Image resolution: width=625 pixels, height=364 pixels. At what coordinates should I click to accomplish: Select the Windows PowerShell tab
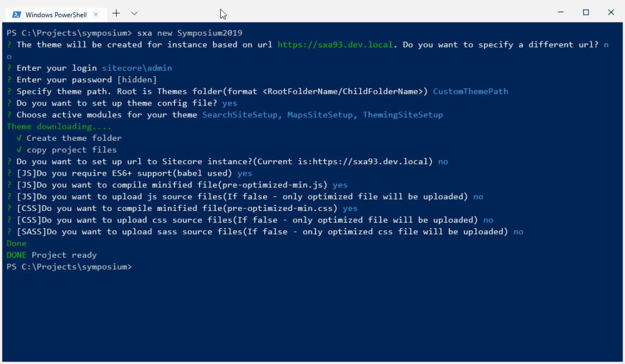pyautogui.click(x=54, y=13)
